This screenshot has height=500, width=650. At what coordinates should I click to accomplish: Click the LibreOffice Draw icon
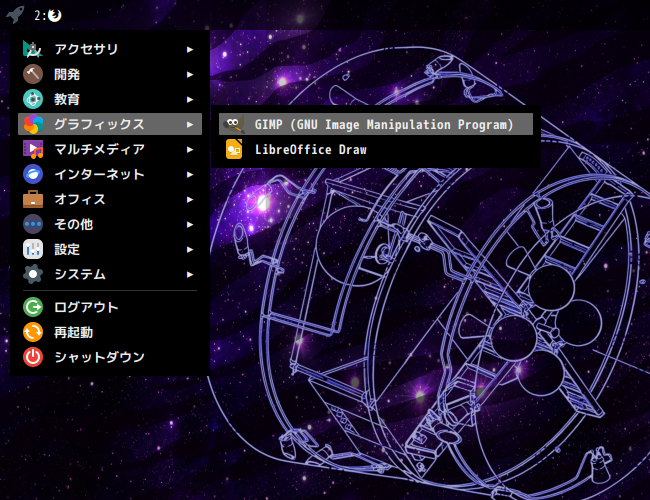tap(234, 149)
